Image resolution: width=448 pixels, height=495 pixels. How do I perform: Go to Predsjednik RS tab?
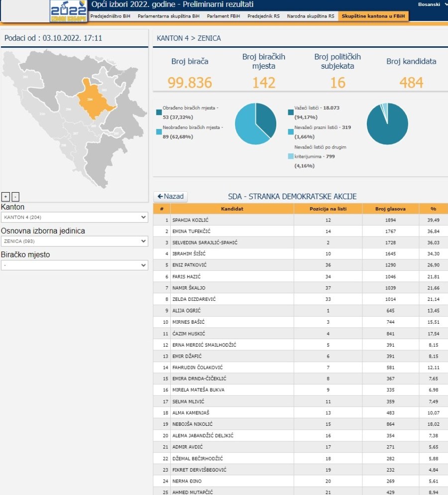263,16
